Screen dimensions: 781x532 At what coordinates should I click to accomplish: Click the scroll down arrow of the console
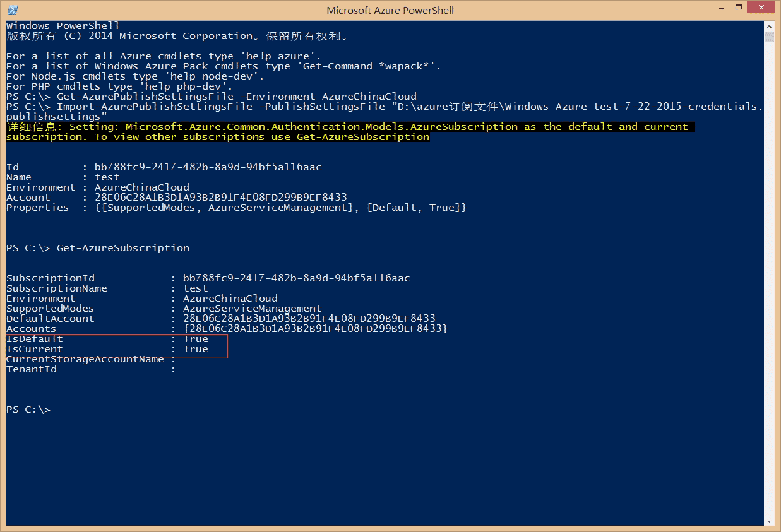tap(768, 520)
